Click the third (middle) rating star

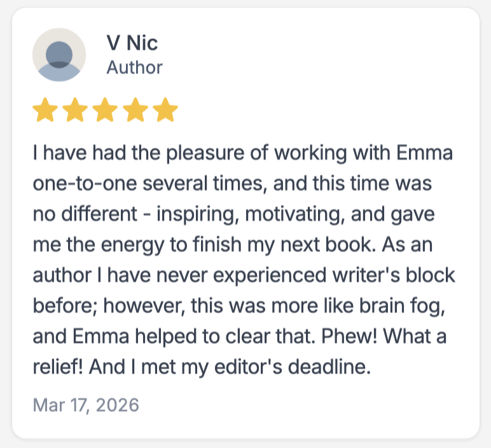tap(105, 110)
